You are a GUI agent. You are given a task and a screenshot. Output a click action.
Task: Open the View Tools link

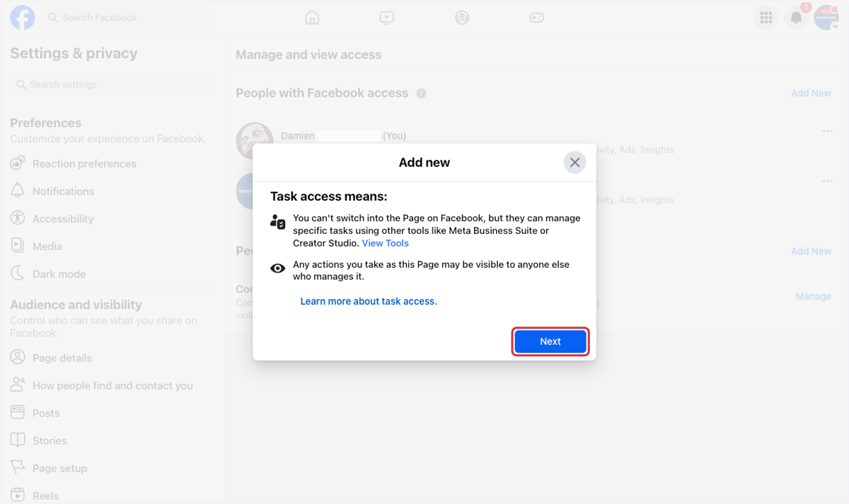[x=386, y=243]
